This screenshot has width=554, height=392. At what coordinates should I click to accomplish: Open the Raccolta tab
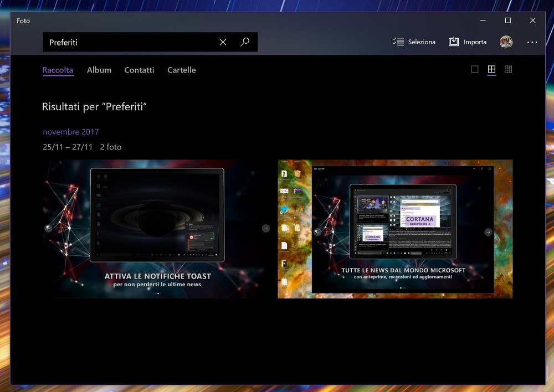pos(58,70)
